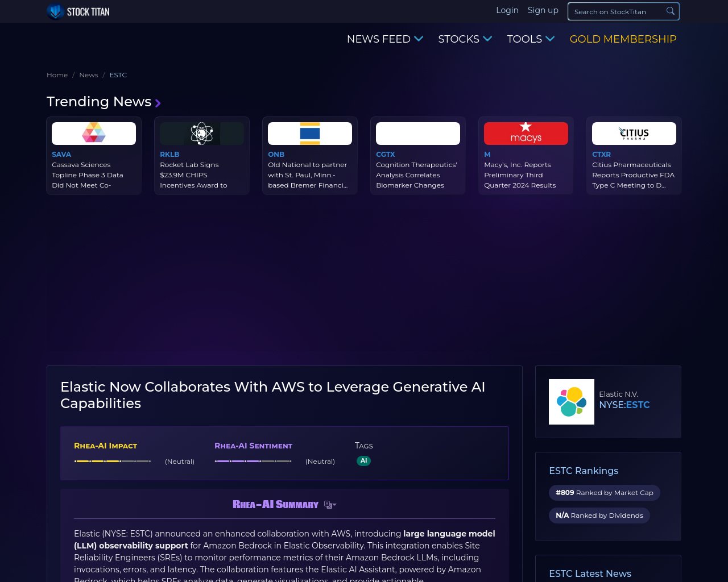Click the Elastic N.V. company name
Viewport: 728px width, 582px height.
[618, 394]
